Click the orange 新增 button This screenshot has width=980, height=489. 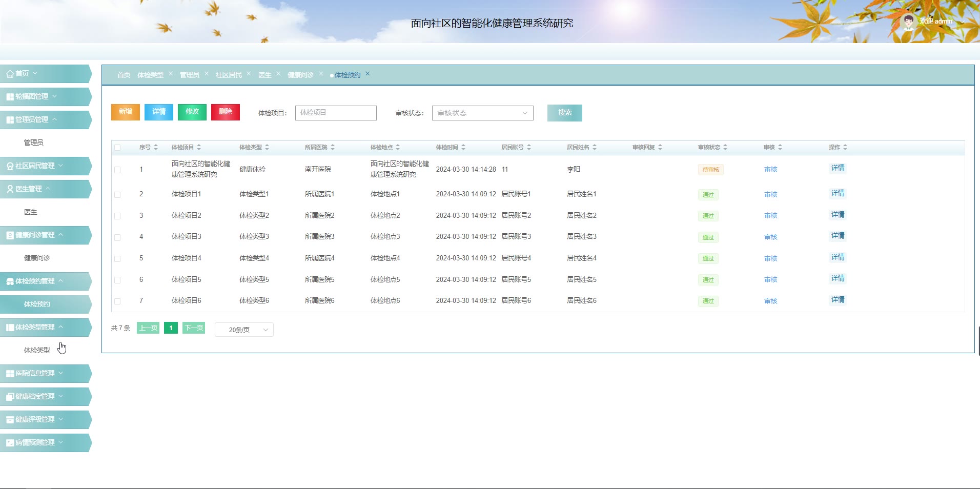click(126, 112)
